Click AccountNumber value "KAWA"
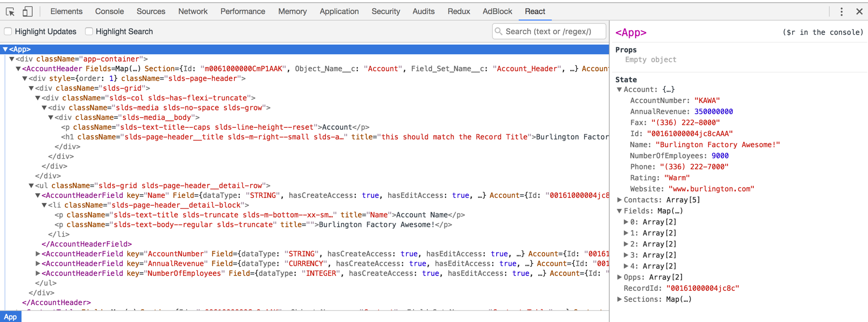The width and height of the screenshot is (868, 322). (707, 101)
